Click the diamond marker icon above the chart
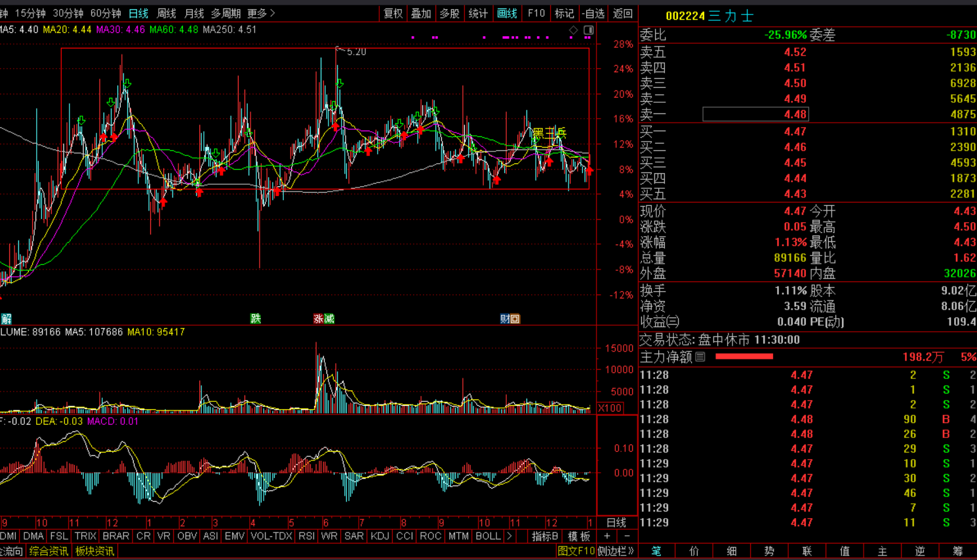Image resolution: width=977 pixels, height=560 pixels. [x=574, y=30]
